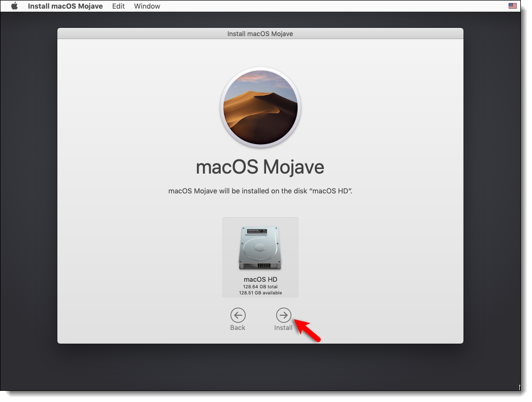The width and height of the screenshot is (532, 402).
Task: Click the Install right-arrow circle icon
Action: click(x=283, y=315)
